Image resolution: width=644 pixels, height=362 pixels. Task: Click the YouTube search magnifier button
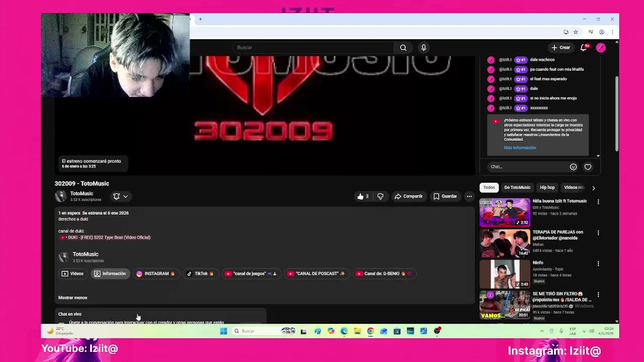(403, 47)
